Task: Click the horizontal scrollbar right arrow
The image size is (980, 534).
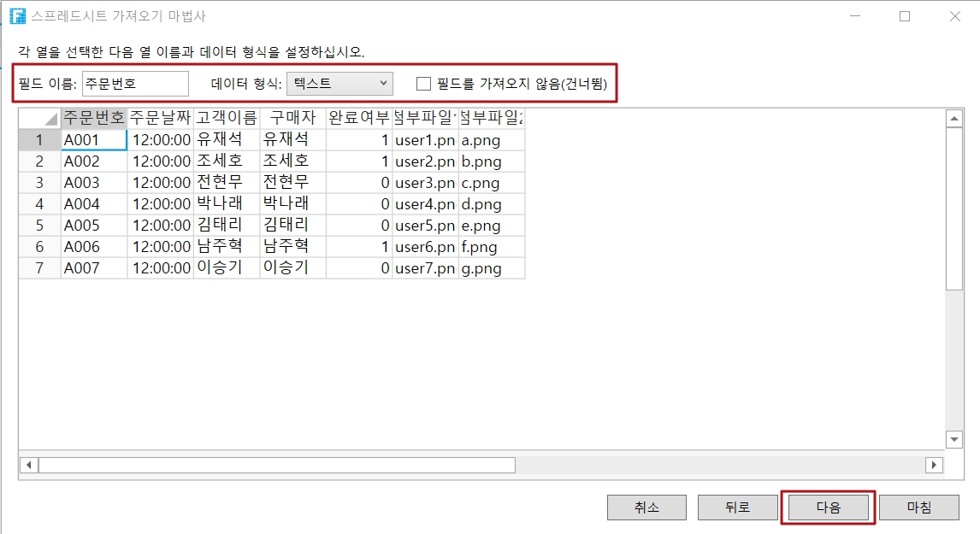Action: tap(934, 465)
